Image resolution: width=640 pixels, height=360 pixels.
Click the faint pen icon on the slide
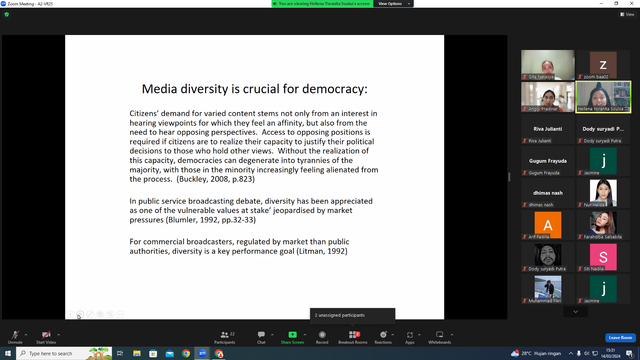click(90, 314)
